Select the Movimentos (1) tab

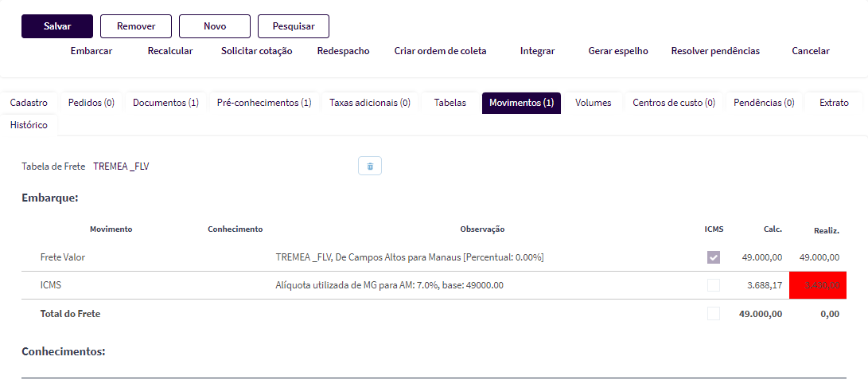point(521,103)
